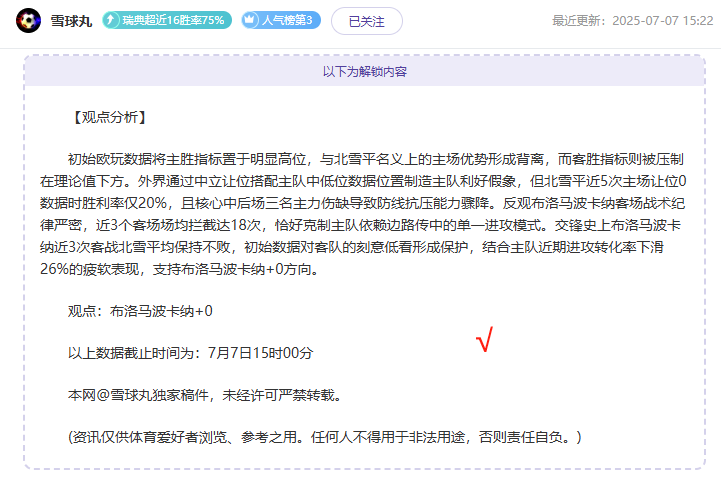721x479 pixels.
Task: Click the red checkmark result mark
Action: [x=485, y=339]
